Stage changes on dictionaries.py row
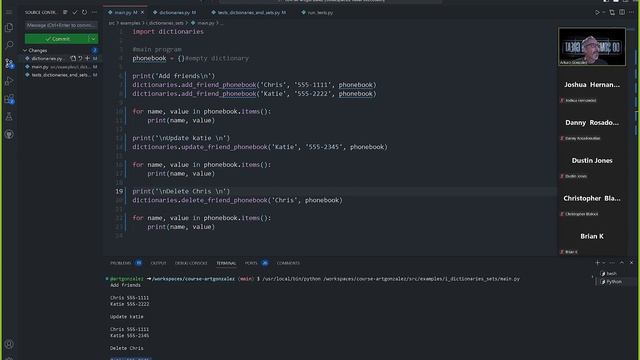Screen dimensions: 640x360 click(x=87, y=58)
